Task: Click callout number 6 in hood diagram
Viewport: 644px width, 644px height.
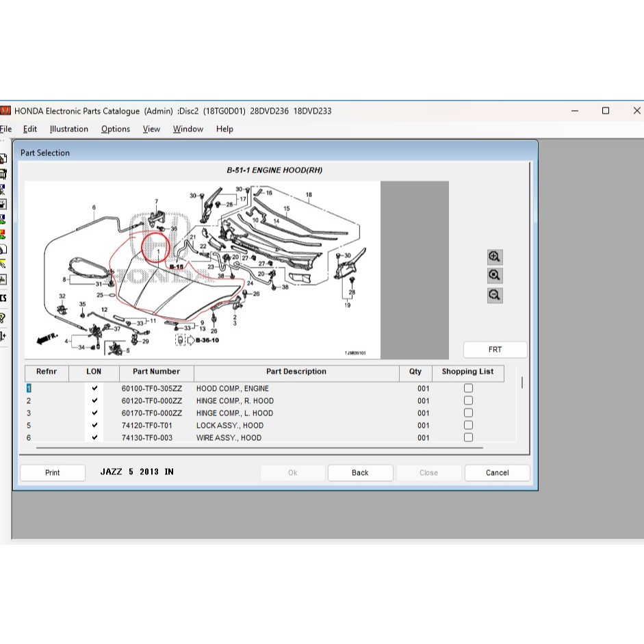Action: coord(94,207)
